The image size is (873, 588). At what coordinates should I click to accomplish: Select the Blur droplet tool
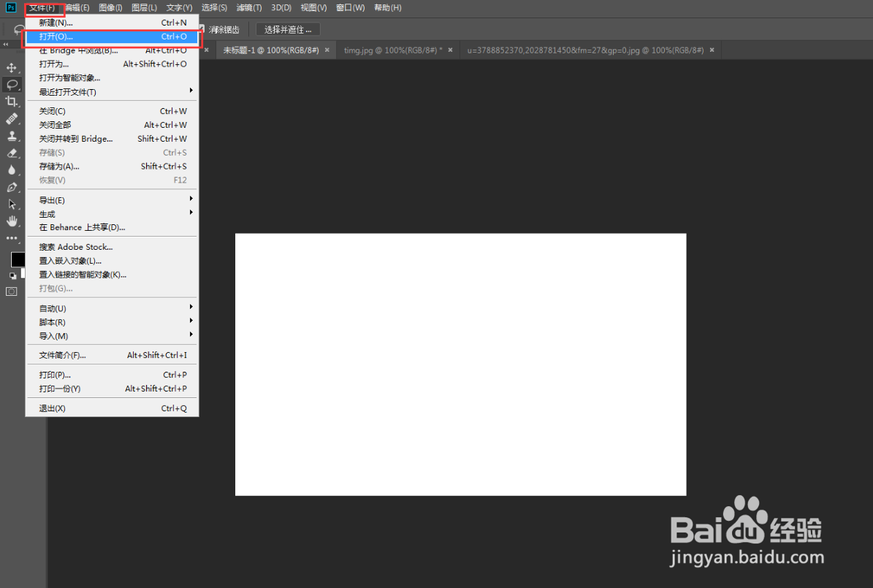coord(12,170)
